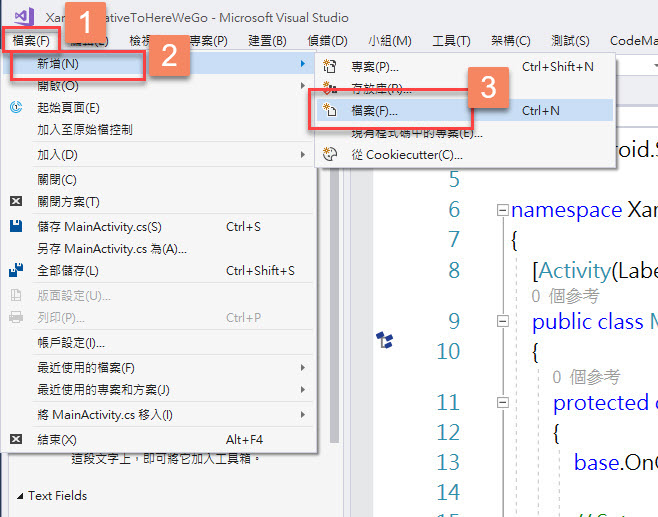The width and height of the screenshot is (658, 517).
Task: Click the new file icon in submenu
Action: pos(329,110)
